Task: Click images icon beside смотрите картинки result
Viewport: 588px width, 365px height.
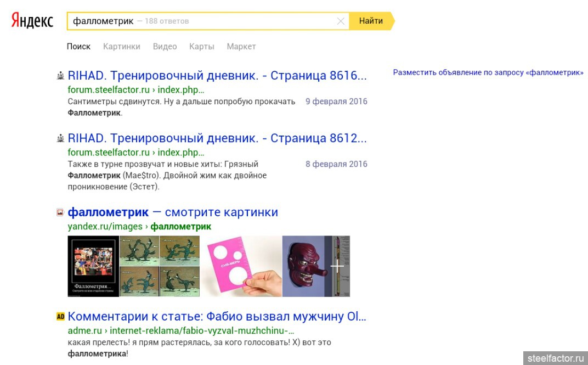Action: (60, 212)
